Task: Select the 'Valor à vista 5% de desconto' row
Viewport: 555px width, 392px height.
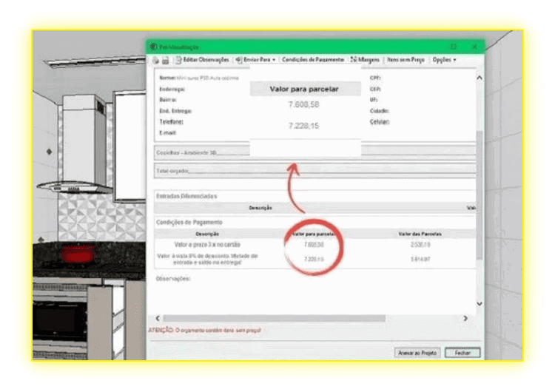Action: (206, 258)
